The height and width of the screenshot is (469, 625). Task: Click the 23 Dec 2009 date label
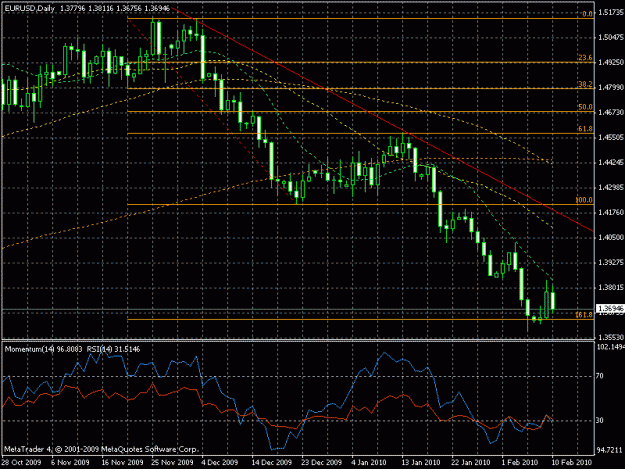tap(322, 462)
